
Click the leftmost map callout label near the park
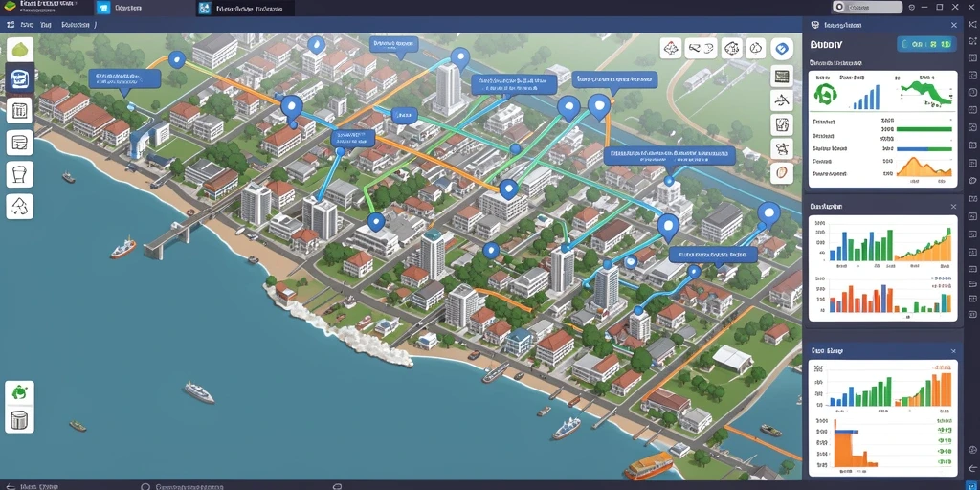[x=124, y=78]
